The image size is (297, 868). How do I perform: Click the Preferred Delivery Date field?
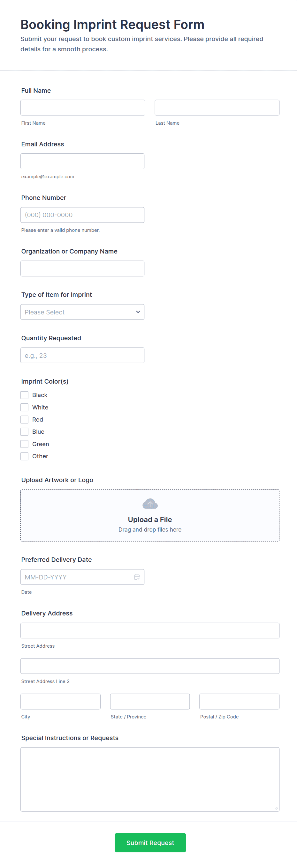pos(78,577)
